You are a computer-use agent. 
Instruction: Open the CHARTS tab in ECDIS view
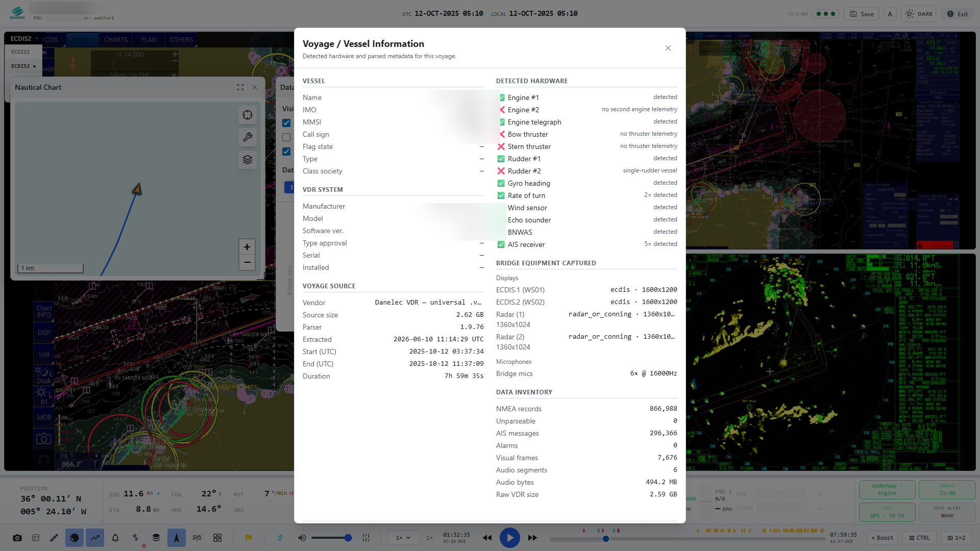tap(116, 40)
